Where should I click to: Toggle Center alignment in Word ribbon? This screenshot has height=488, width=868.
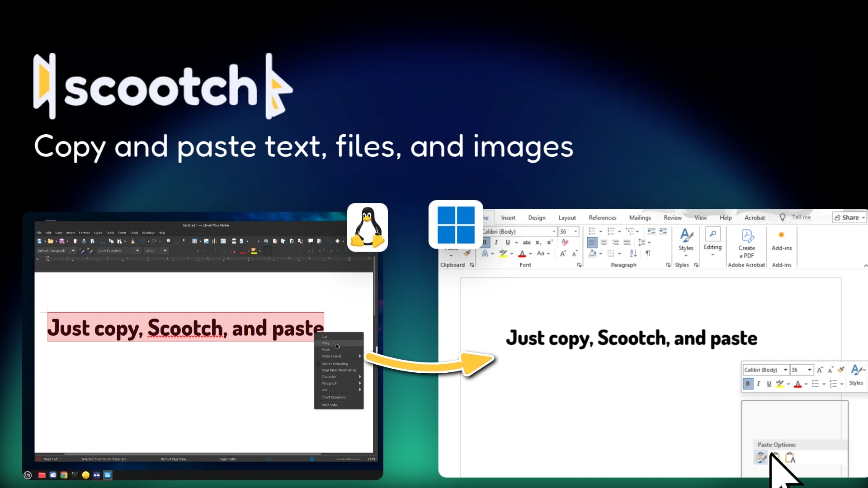tap(604, 242)
